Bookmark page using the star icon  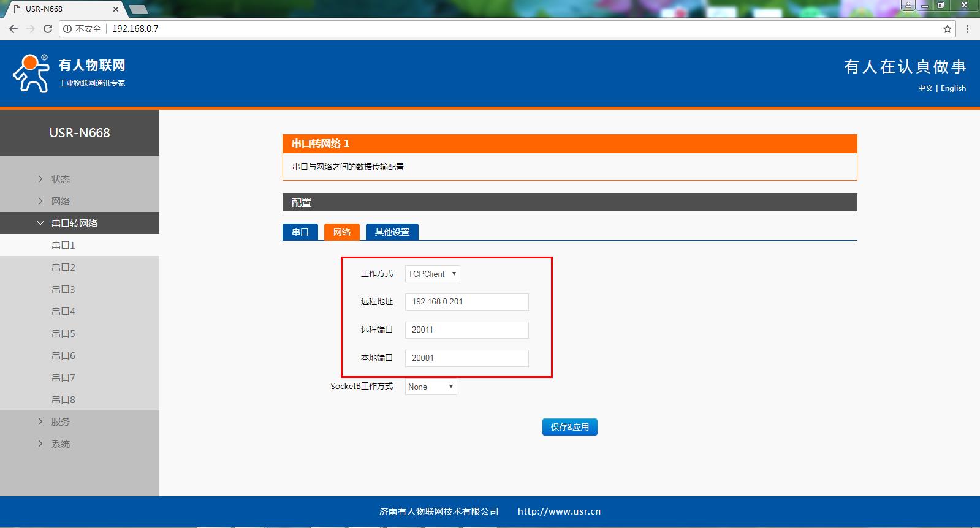948,29
